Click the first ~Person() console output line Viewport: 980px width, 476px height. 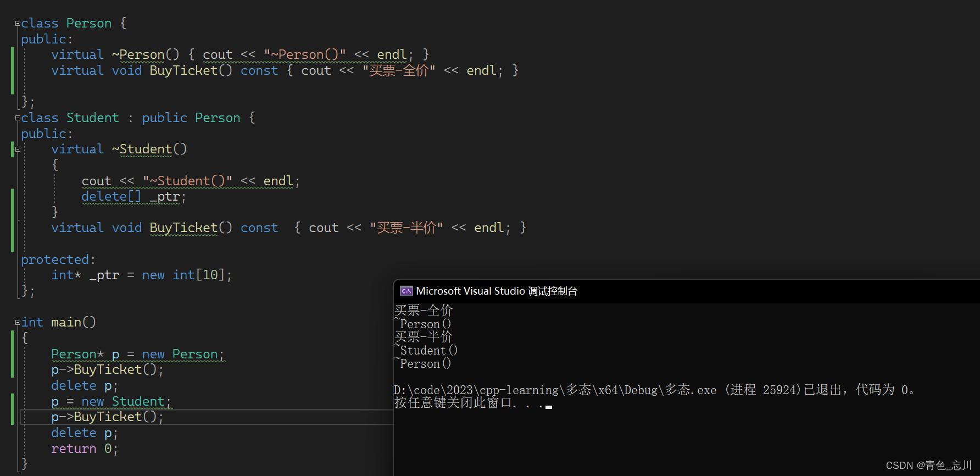click(x=423, y=324)
